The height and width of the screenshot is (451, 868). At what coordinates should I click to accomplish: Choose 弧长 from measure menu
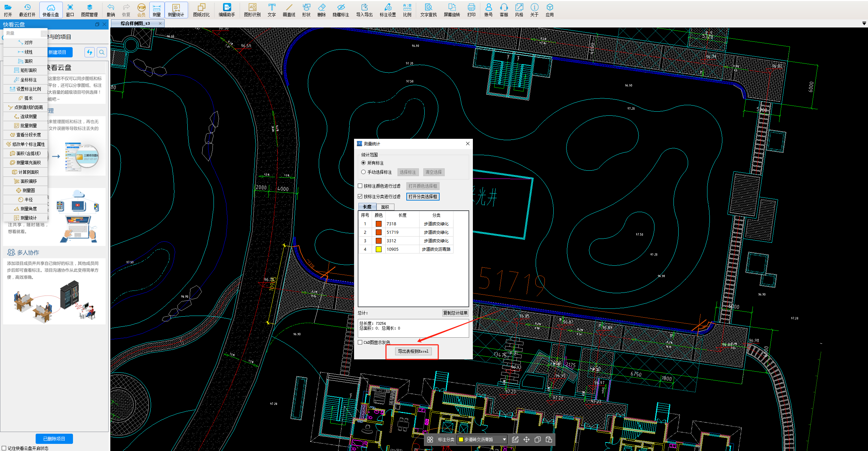point(25,98)
